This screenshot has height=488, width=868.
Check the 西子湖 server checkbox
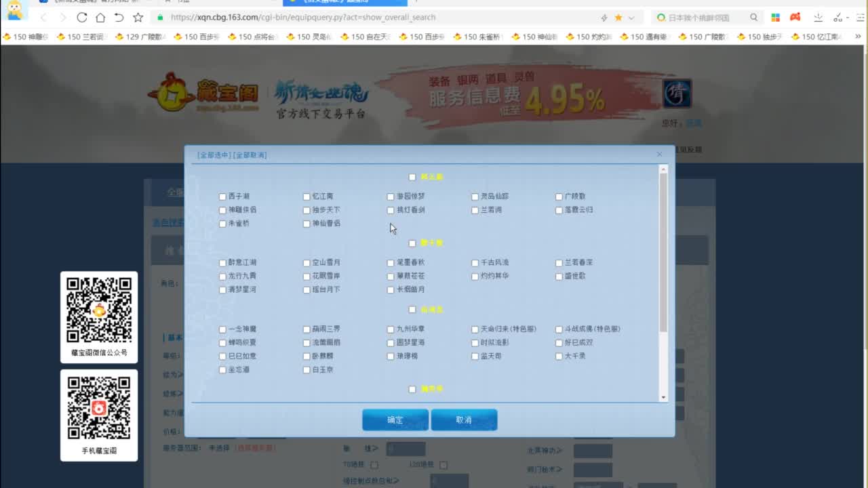coord(222,197)
